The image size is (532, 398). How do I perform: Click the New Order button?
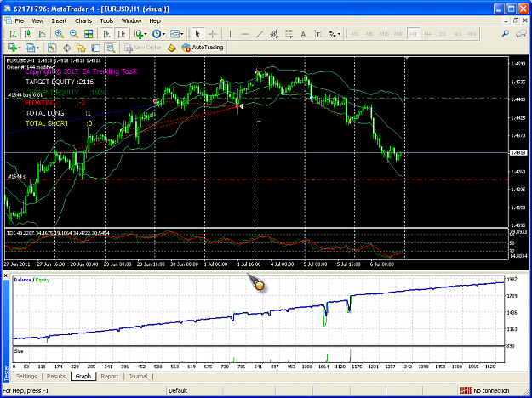pyautogui.click(x=143, y=48)
